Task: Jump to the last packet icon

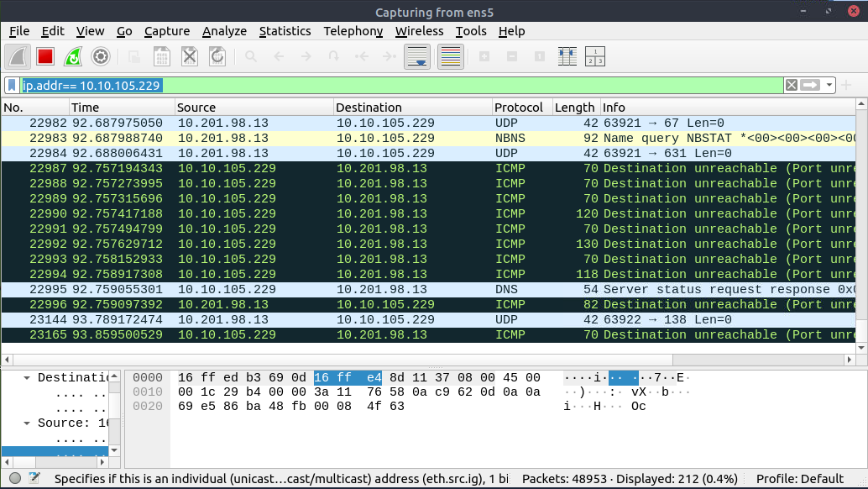Action: pos(390,56)
